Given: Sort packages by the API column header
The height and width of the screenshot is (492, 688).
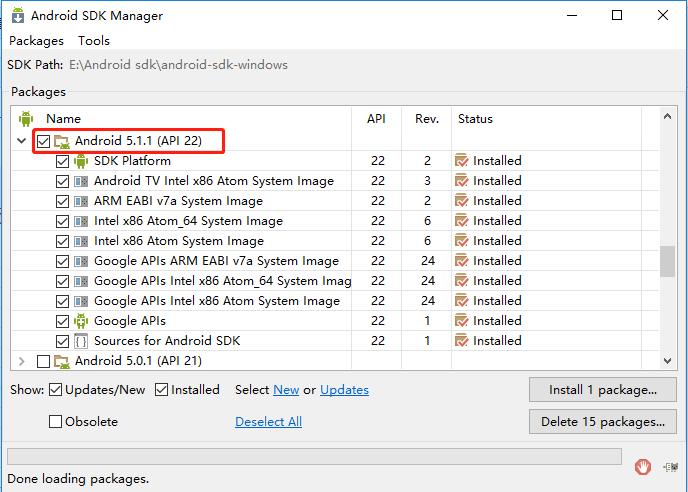Looking at the screenshot, I should pos(376,119).
